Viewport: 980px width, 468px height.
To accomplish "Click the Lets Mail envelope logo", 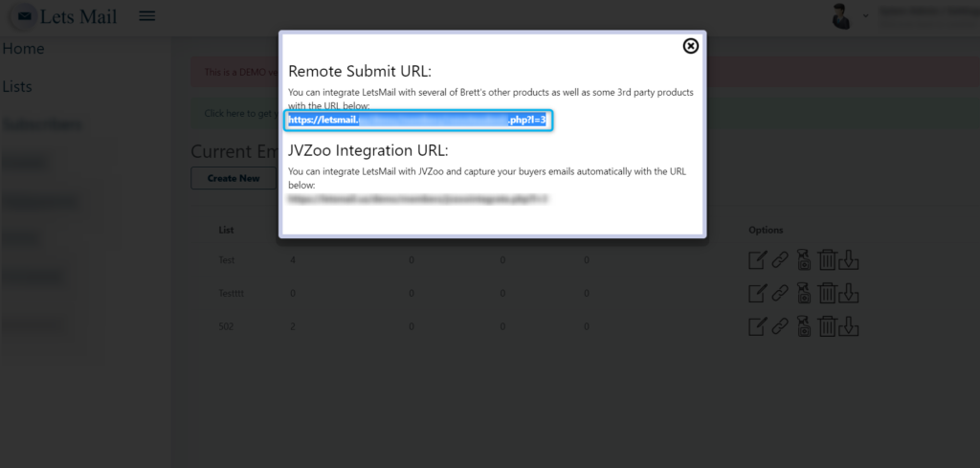I will (x=24, y=15).
